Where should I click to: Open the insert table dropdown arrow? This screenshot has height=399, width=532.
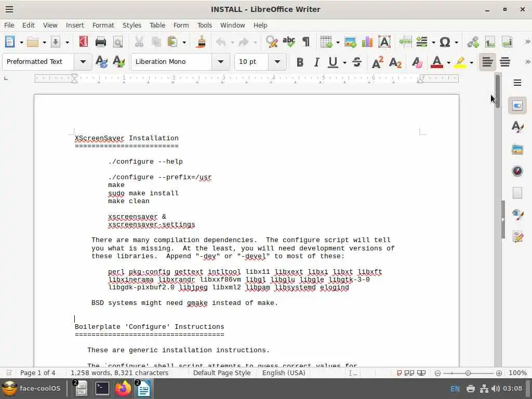tap(338, 43)
